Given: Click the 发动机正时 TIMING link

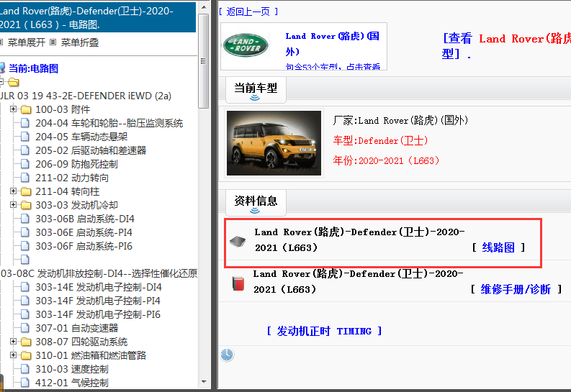Looking at the screenshot, I should point(324,331).
